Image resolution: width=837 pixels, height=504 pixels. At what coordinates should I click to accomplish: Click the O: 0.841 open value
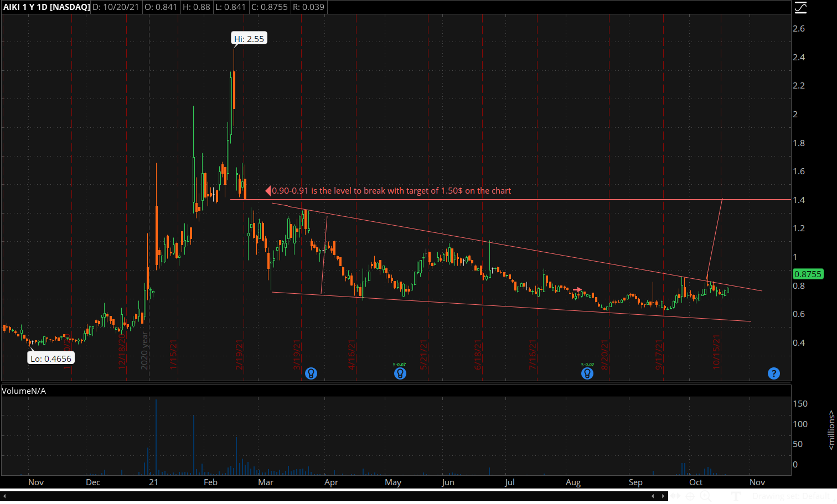pos(161,7)
